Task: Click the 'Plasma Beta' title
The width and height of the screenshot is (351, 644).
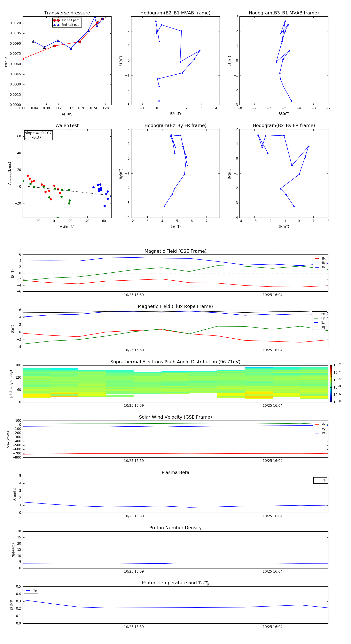Action: click(x=175, y=472)
